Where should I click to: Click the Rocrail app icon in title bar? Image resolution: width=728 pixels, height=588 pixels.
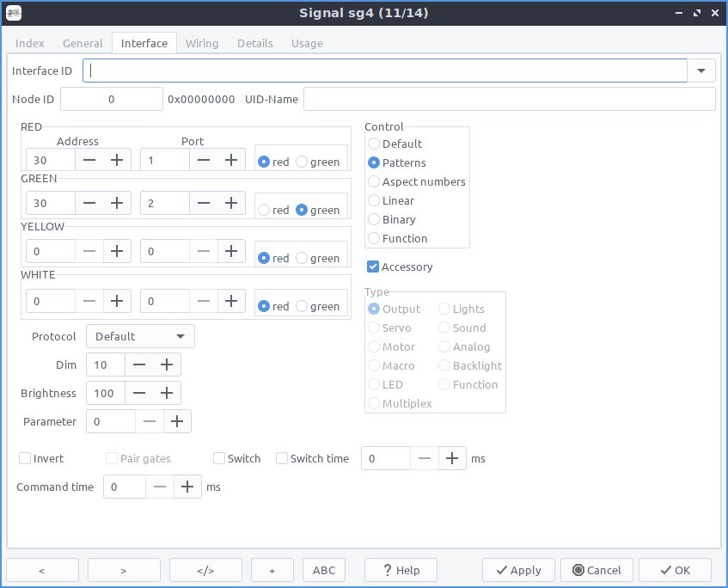pyautogui.click(x=14, y=13)
